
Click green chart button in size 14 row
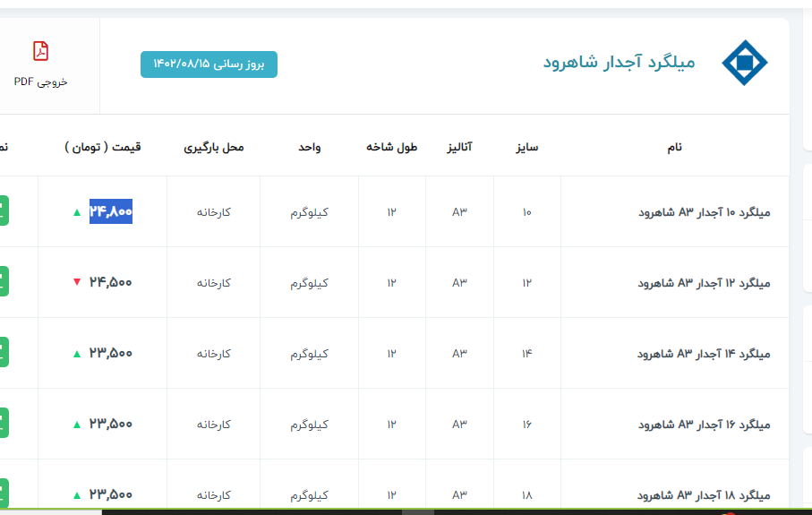4,353
